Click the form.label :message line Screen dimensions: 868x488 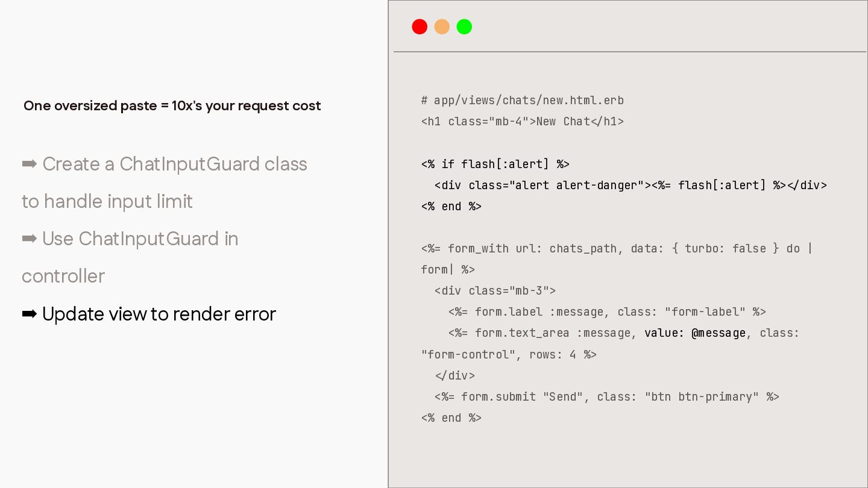(x=607, y=311)
